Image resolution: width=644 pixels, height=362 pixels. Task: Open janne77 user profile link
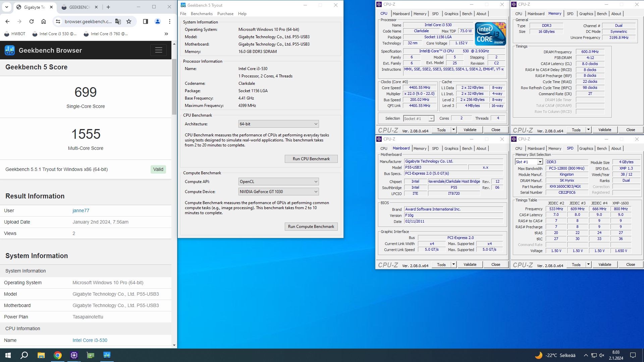(81, 210)
